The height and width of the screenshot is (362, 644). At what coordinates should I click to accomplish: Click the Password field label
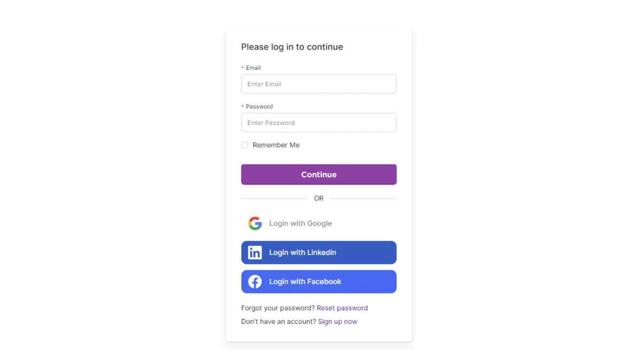click(259, 106)
